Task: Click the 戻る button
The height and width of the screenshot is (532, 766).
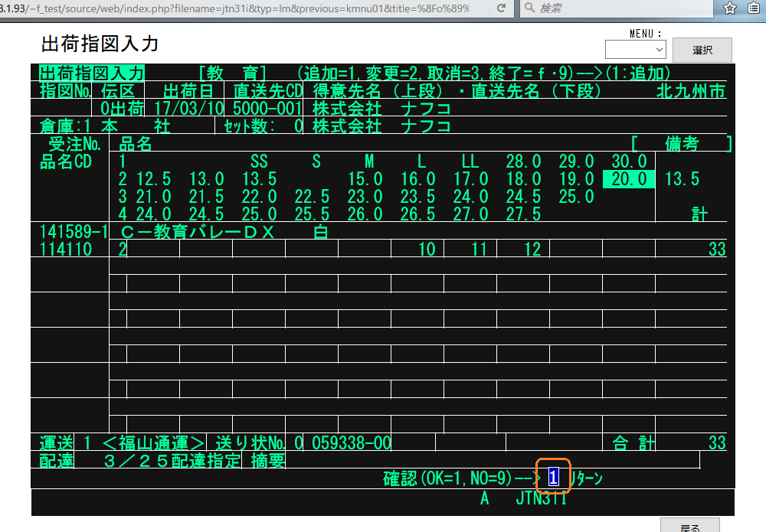Action: (689, 526)
